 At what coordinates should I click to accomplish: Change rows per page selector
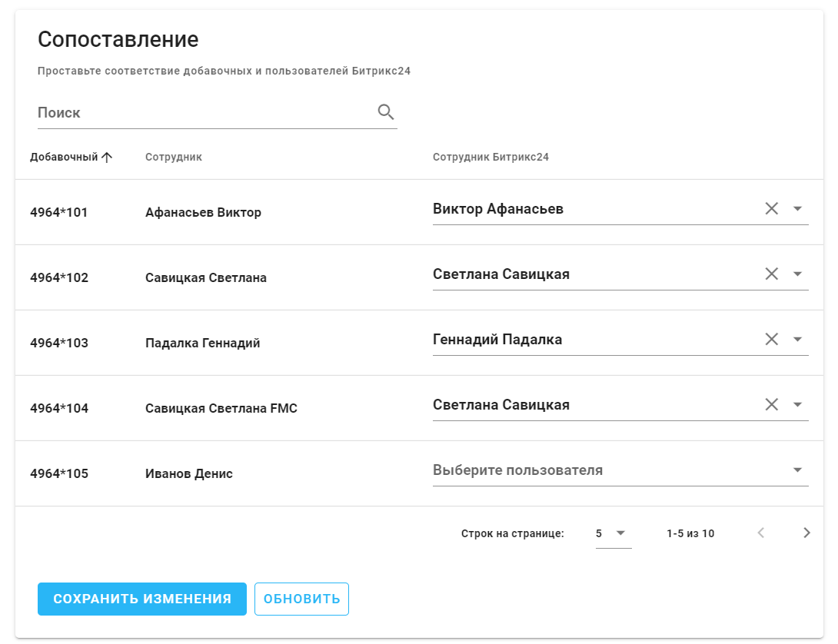[613, 533]
